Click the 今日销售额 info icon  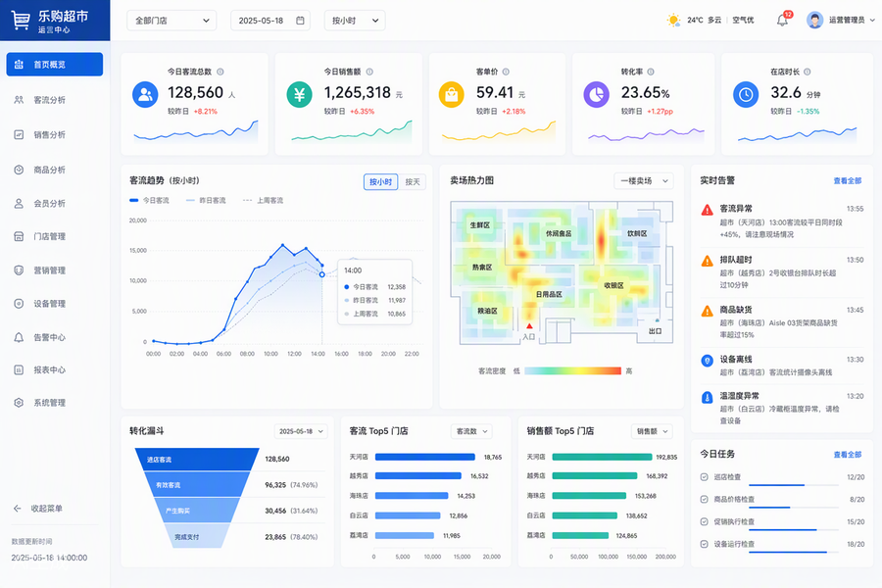click(369, 72)
